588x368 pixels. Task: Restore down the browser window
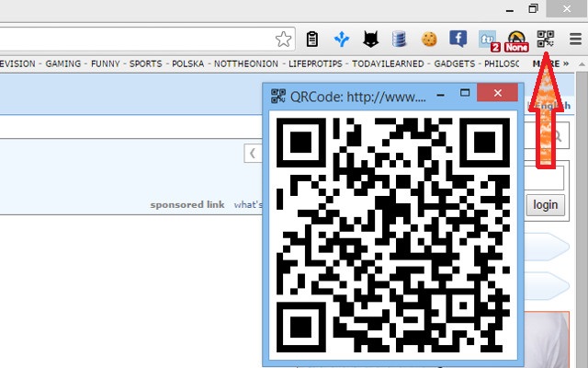[533, 8]
